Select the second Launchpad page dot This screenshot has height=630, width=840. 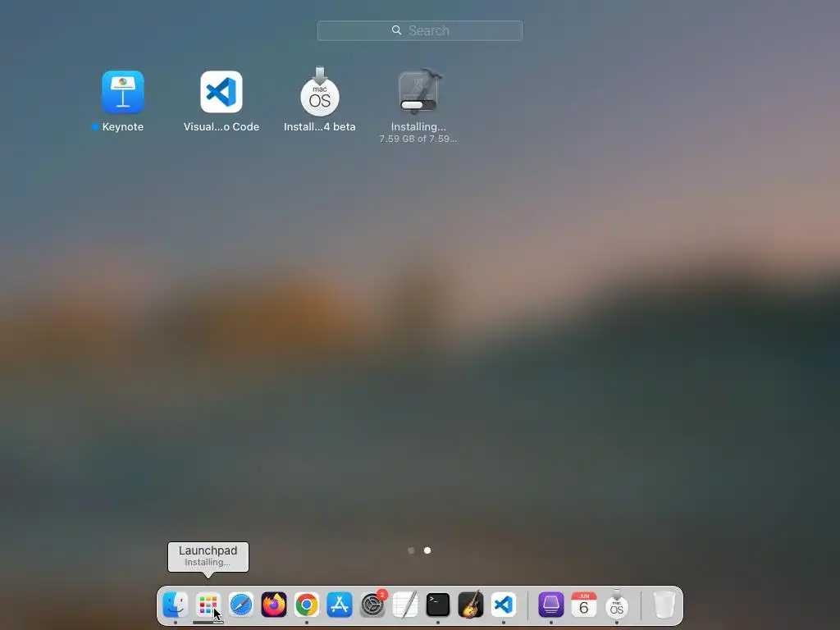tap(427, 550)
